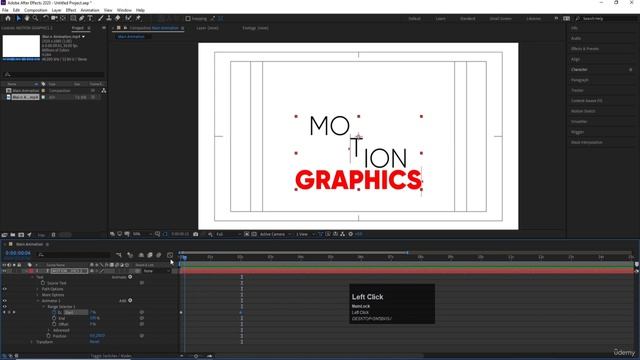Toggle the Position property stopwatch

click(x=49, y=336)
